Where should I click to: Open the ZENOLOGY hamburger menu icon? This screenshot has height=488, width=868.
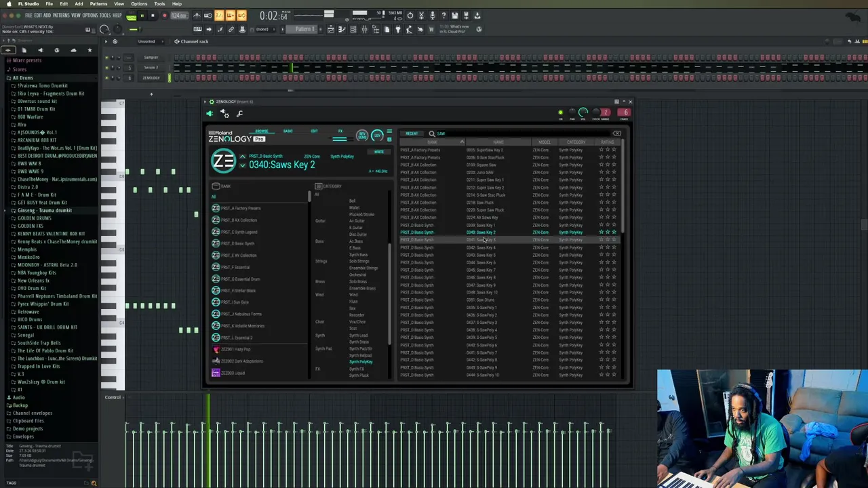click(389, 131)
